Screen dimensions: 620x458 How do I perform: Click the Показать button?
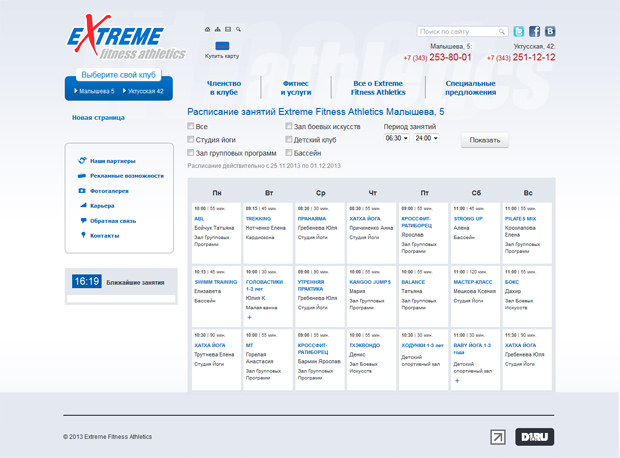(x=485, y=140)
